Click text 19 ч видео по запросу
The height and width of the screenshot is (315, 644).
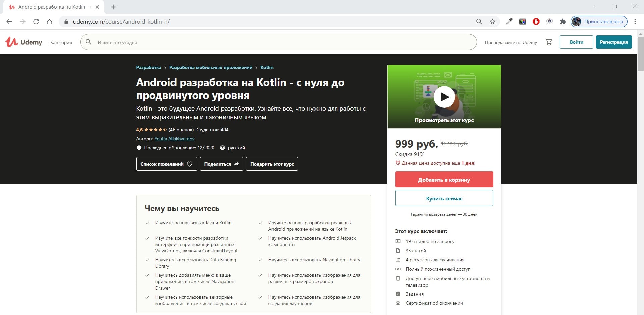[430, 241]
